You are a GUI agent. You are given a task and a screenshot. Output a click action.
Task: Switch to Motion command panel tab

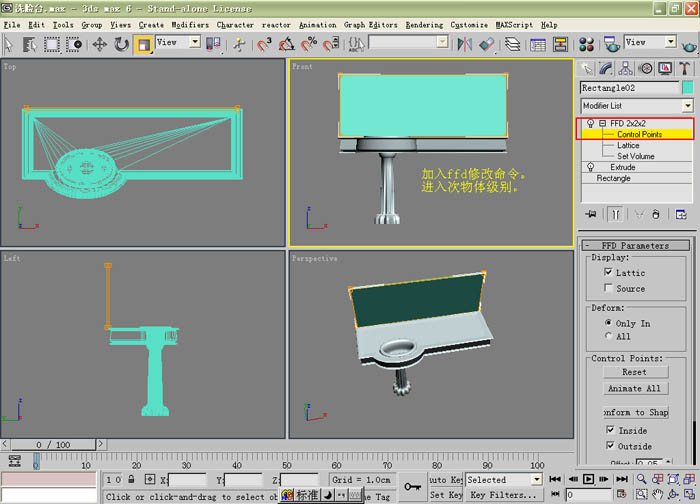[x=645, y=68]
